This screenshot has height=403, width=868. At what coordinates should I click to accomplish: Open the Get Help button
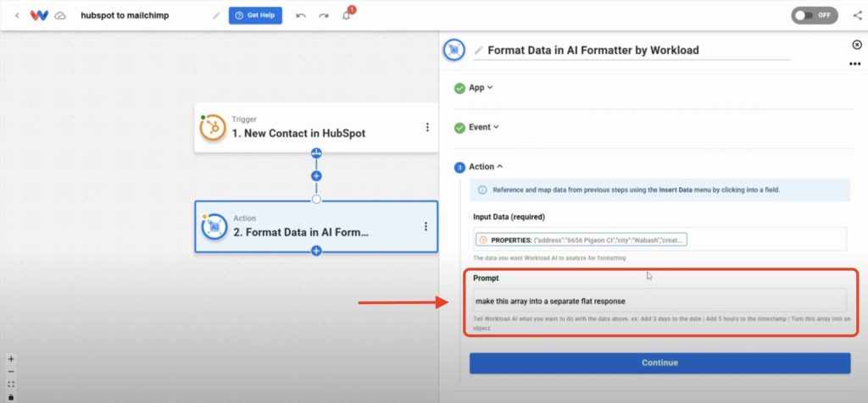tap(255, 15)
